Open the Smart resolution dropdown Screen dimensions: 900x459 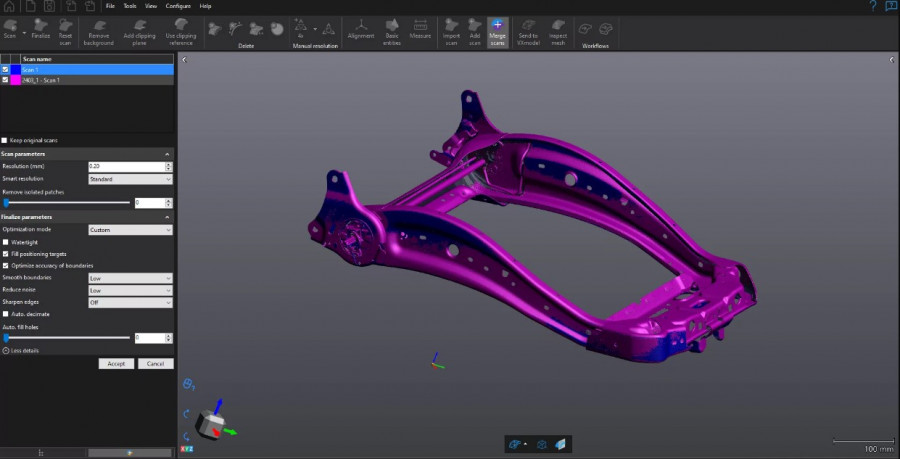pyautogui.click(x=130, y=179)
